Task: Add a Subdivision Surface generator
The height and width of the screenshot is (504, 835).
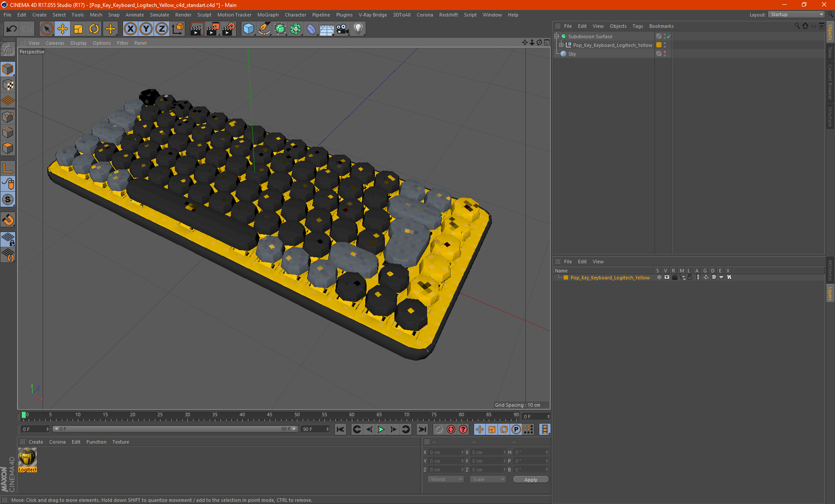Action: [280, 29]
